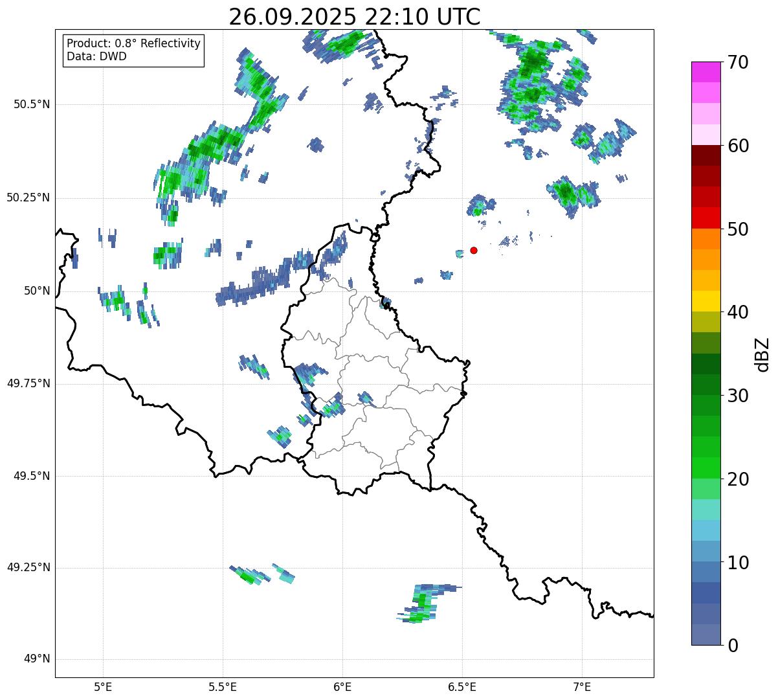Screen dimensions: 778x700
Task: Click the '6.5°E' longitude label
Action: pos(462,687)
